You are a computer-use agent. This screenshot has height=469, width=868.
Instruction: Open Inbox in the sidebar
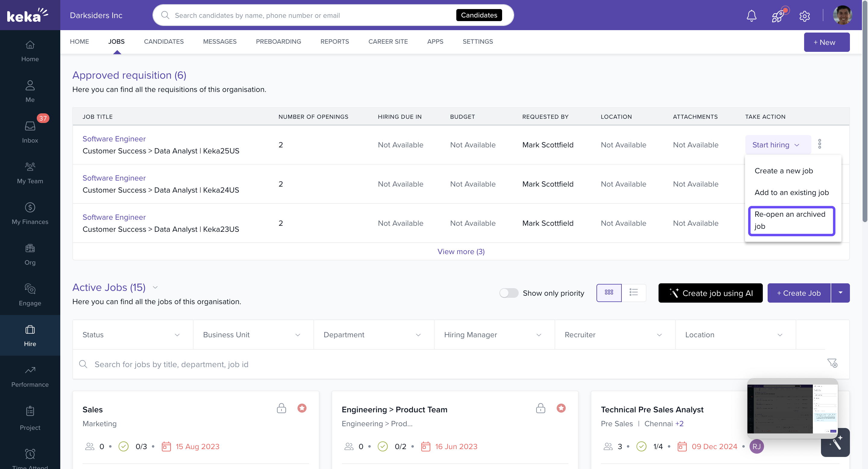pyautogui.click(x=30, y=132)
